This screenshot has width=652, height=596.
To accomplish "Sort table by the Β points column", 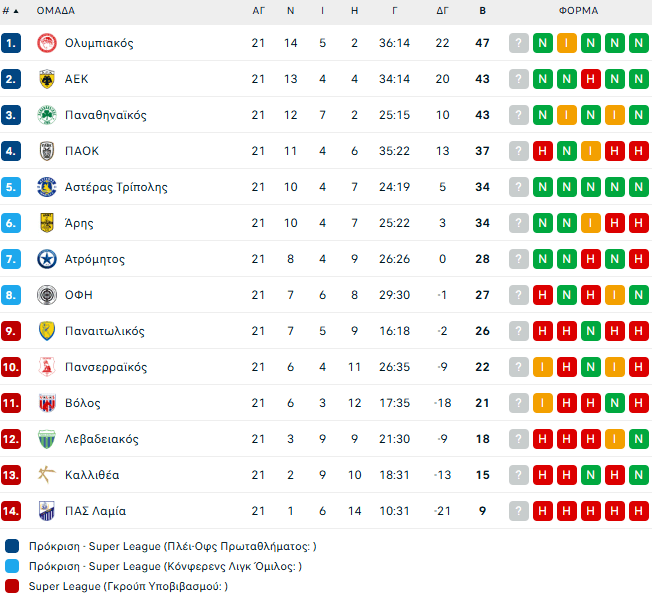I will 483,11.
